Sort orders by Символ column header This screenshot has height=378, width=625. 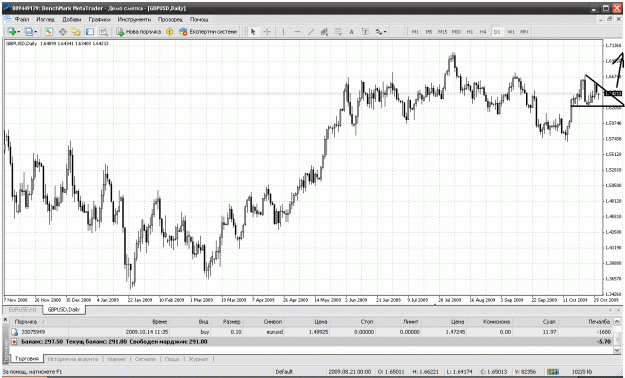tap(273, 321)
